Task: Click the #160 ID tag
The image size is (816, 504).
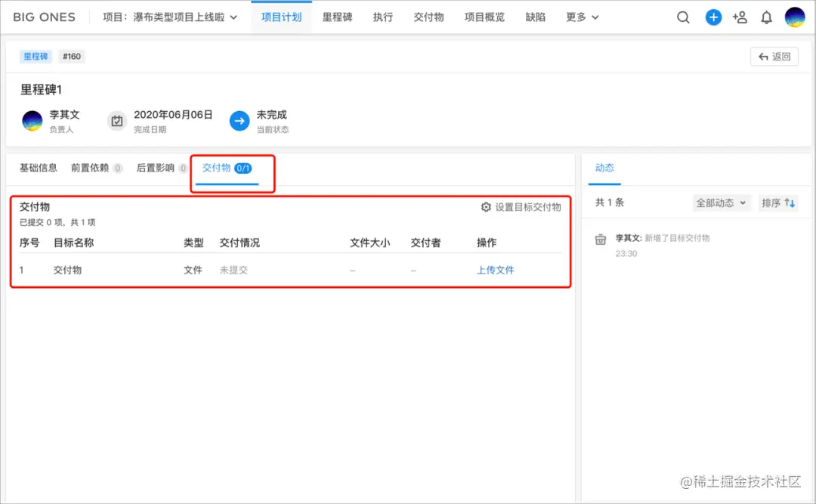Action: pyautogui.click(x=72, y=56)
